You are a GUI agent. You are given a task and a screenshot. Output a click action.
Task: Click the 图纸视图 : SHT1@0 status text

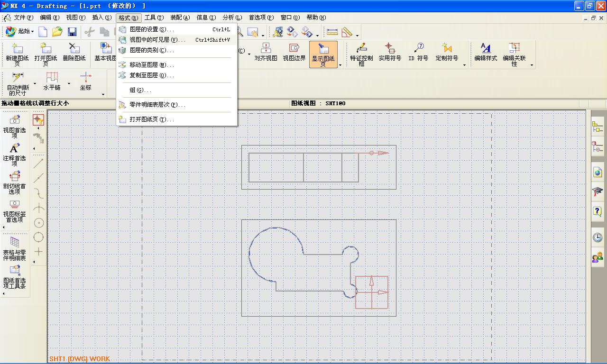(318, 103)
